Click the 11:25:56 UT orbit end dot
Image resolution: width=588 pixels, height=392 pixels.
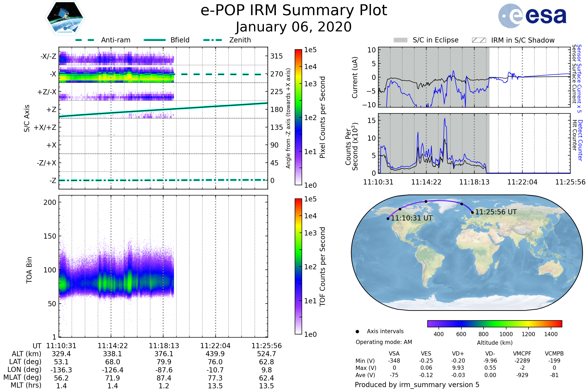click(472, 212)
